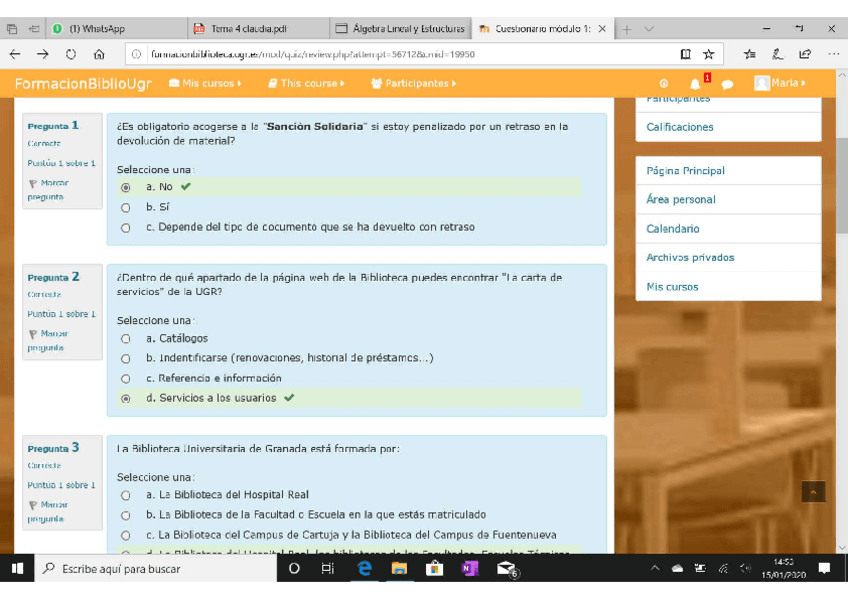
Task: Click the add notes pen icon
Action: (778, 54)
